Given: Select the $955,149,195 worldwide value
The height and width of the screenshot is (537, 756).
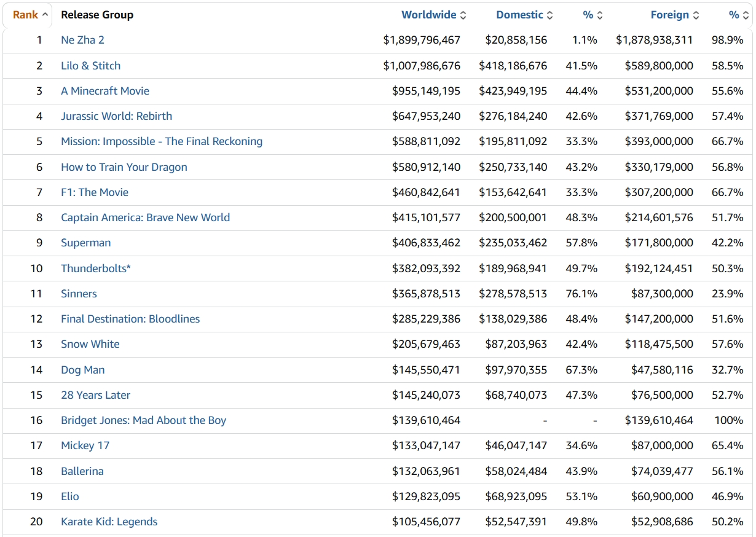Looking at the screenshot, I should click(427, 91).
